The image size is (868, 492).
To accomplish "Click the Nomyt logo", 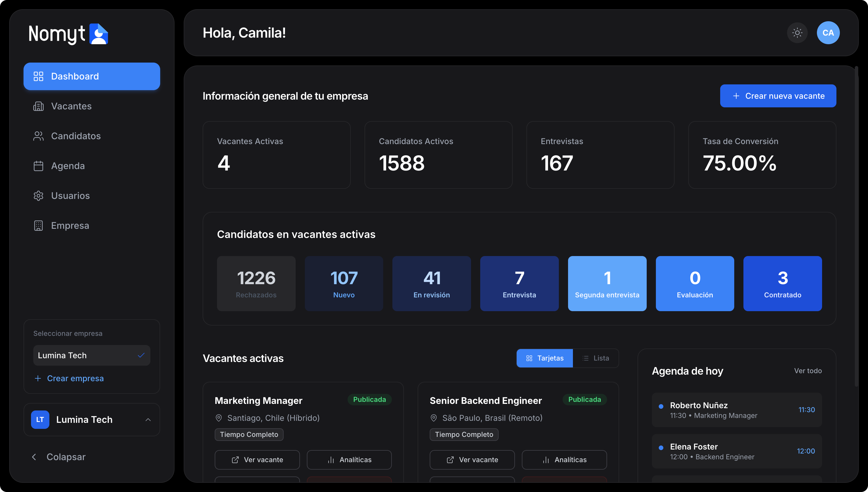I will pyautogui.click(x=68, y=34).
